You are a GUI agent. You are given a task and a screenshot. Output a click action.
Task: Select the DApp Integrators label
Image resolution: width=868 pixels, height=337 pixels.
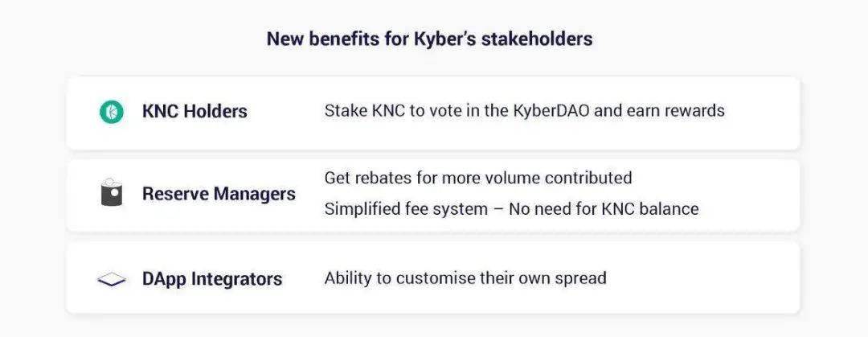click(212, 279)
